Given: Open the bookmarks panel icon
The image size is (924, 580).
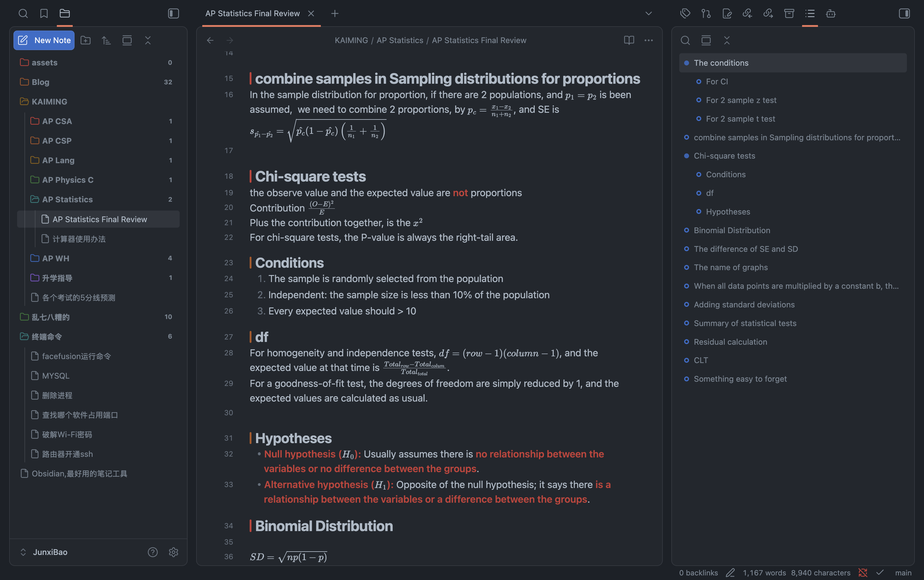Looking at the screenshot, I should [x=44, y=14].
